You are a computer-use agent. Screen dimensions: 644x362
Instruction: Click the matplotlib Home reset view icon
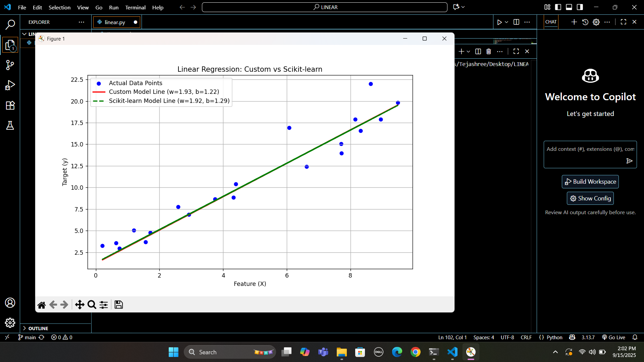(x=42, y=305)
